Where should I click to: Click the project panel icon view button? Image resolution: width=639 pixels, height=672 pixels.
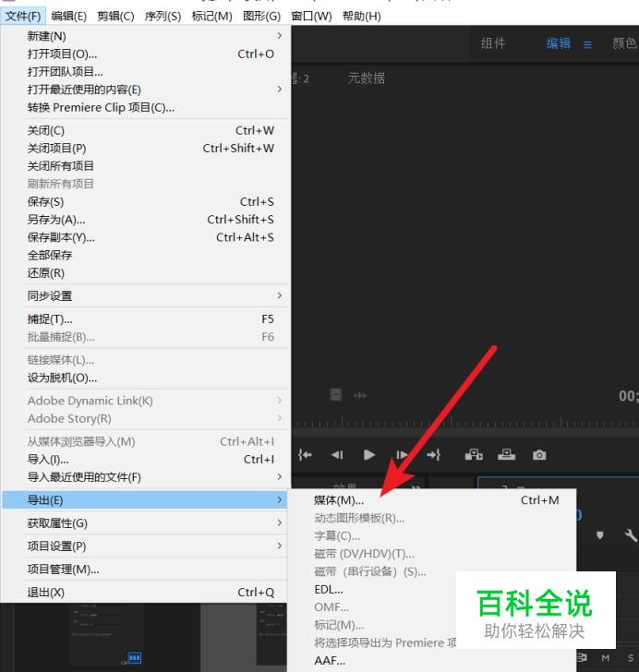coord(135,657)
